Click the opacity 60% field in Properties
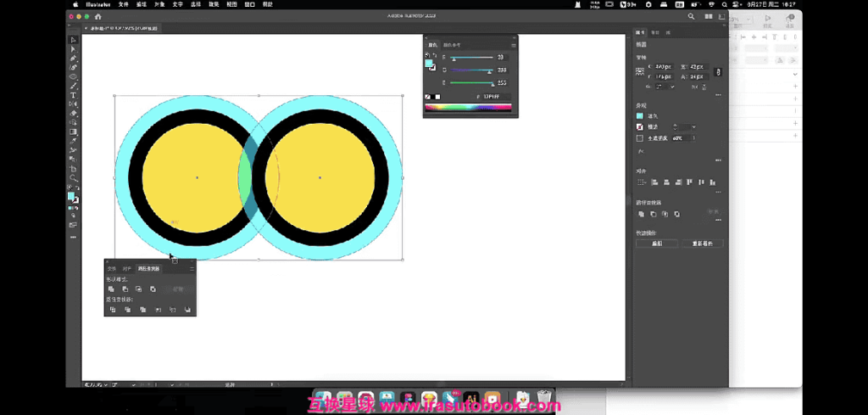868x415 pixels. [681, 138]
